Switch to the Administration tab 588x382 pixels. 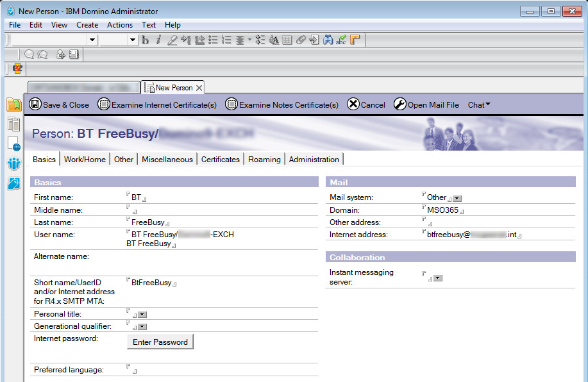(314, 160)
